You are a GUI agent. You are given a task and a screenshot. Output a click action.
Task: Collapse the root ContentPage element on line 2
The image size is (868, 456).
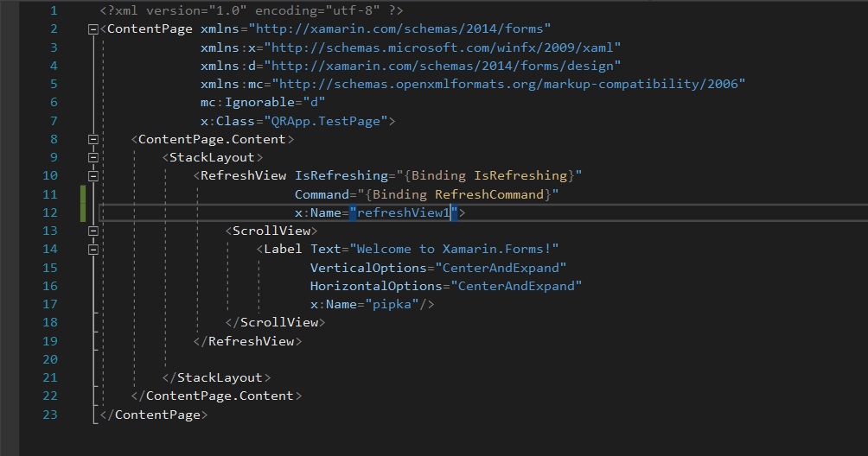click(x=93, y=29)
